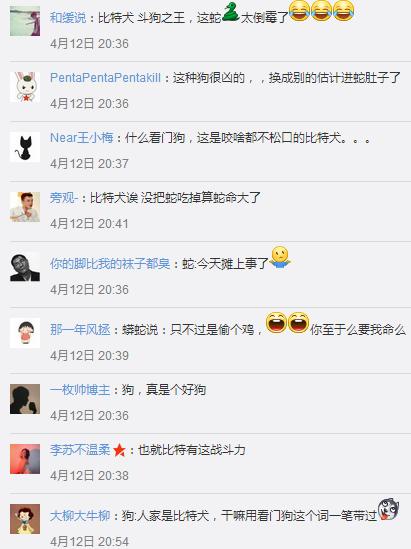Click username 和缓说
Viewport: 411px width, 549px height.
[x=68, y=18]
